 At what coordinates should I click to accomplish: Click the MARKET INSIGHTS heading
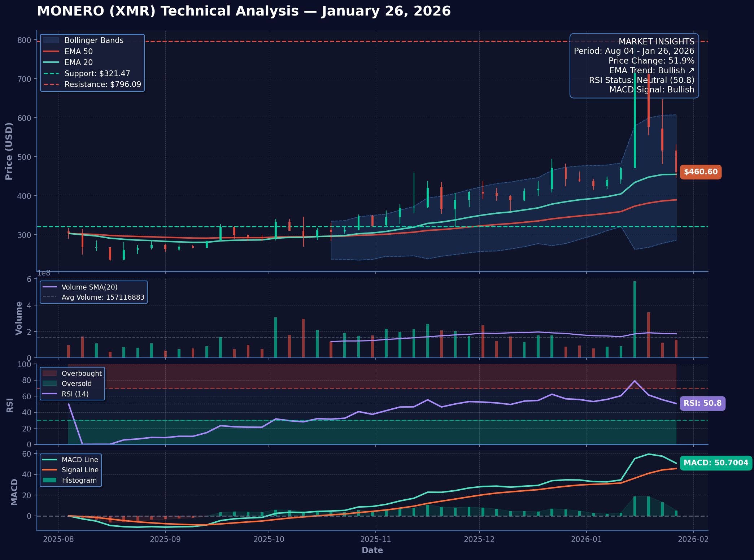coord(656,42)
